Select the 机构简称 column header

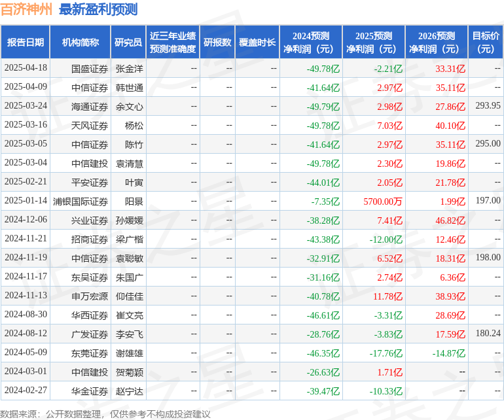click(81, 42)
